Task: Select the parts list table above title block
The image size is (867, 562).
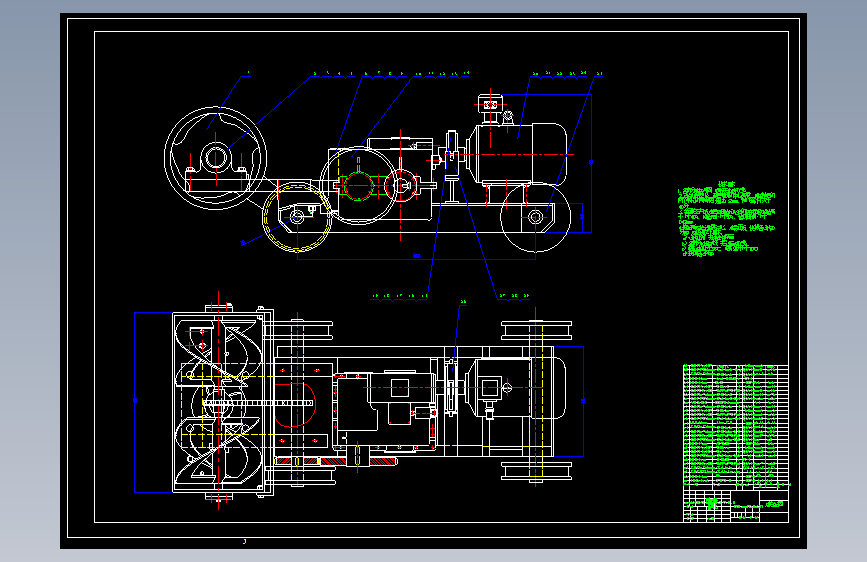Action: (736, 426)
